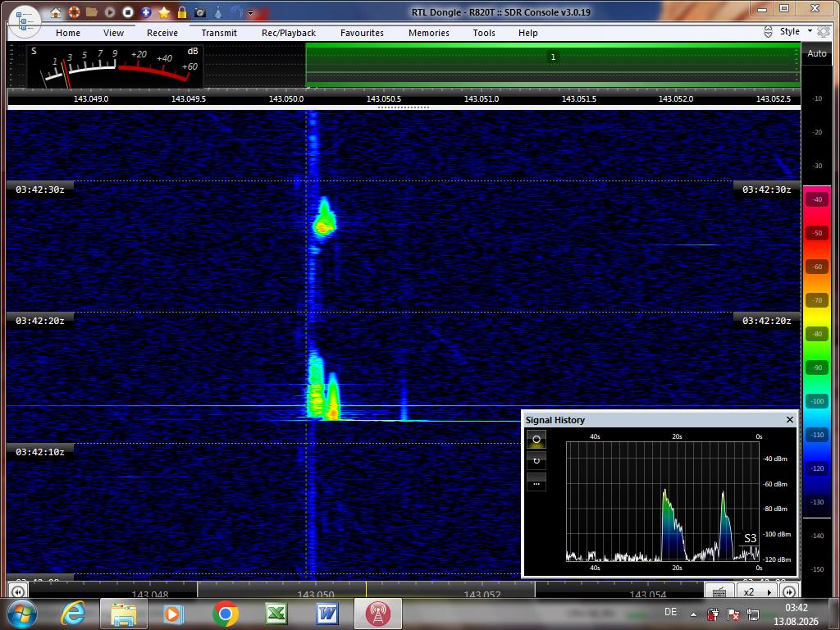The height and width of the screenshot is (630, 840).
Task: Open Windows Explorer from the taskbar
Action: (124, 614)
